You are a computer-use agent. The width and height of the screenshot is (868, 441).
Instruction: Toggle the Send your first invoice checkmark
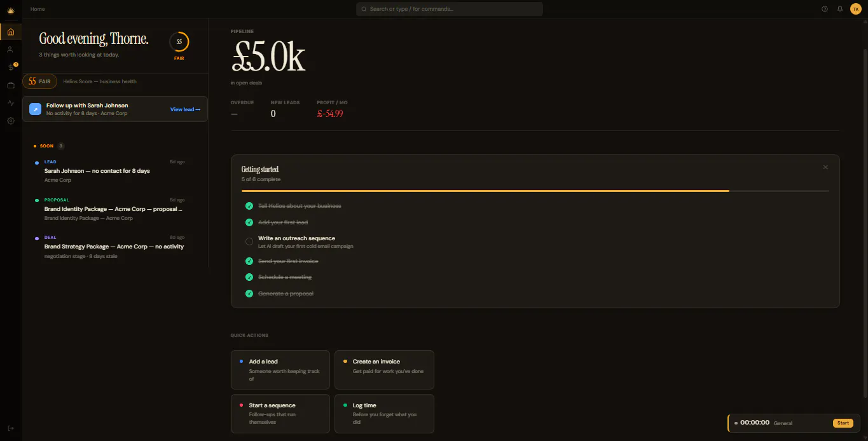249,261
